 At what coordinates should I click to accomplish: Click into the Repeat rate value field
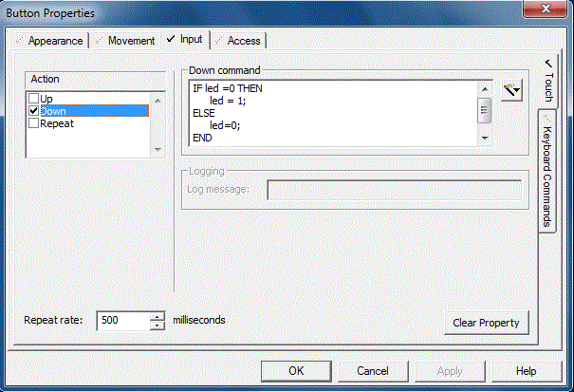point(121,321)
